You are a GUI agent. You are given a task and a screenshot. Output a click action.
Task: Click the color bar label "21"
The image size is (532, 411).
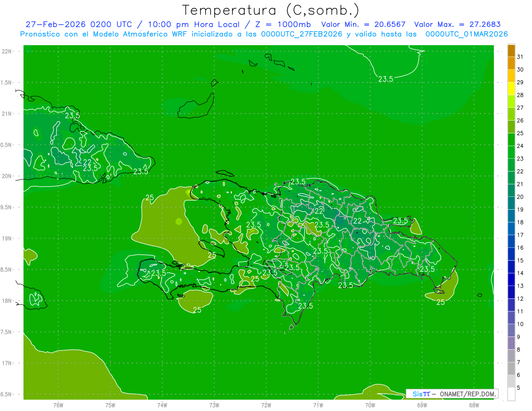520,184
